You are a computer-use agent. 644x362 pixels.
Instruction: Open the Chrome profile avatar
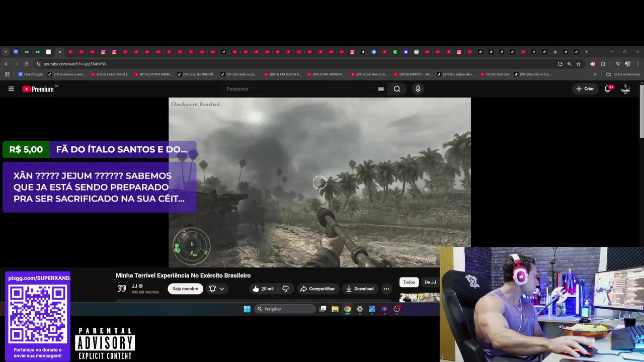pos(627,64)
